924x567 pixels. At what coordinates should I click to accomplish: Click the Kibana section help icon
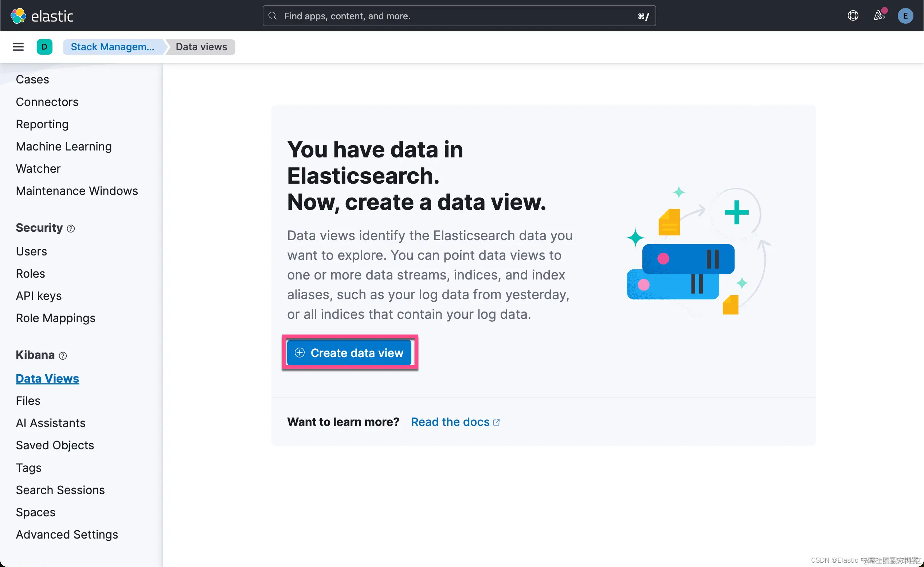pos(63,356)
